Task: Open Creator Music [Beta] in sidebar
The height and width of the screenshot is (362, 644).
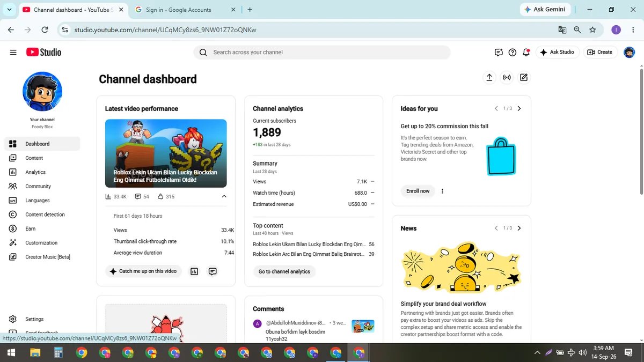Action: [42, 257]
